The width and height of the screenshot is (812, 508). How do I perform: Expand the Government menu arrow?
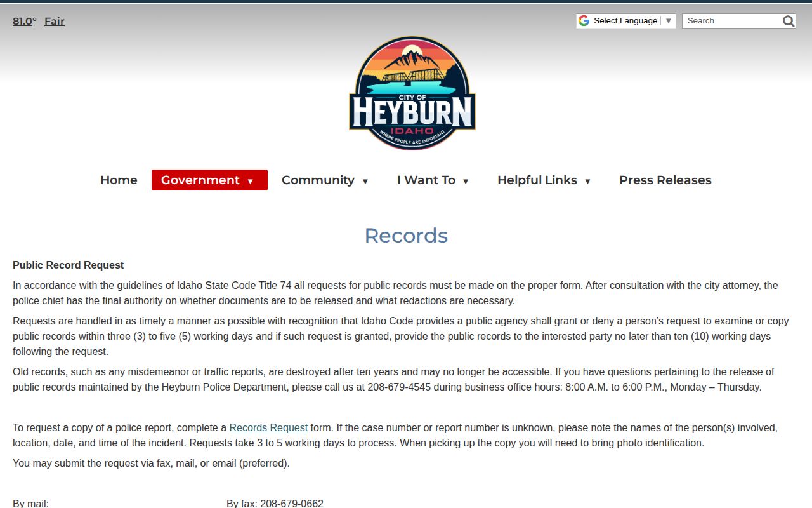(251, 181)
